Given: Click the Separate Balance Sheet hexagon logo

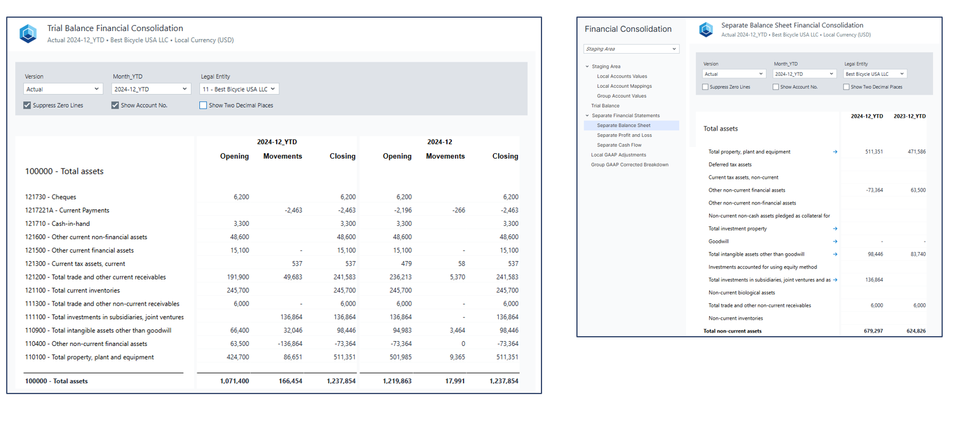Looking at the screenshot, I should (706, 30).
